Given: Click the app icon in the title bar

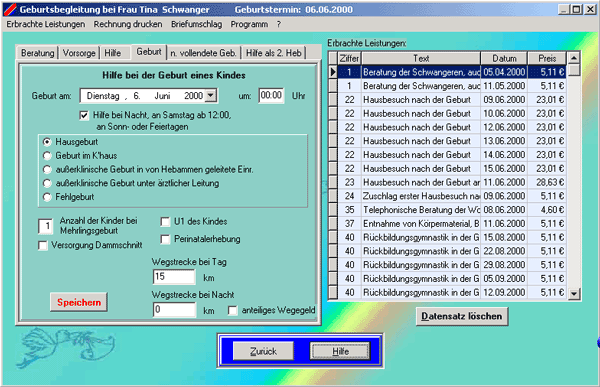Looking at the screenshot, I should (10, 10).
